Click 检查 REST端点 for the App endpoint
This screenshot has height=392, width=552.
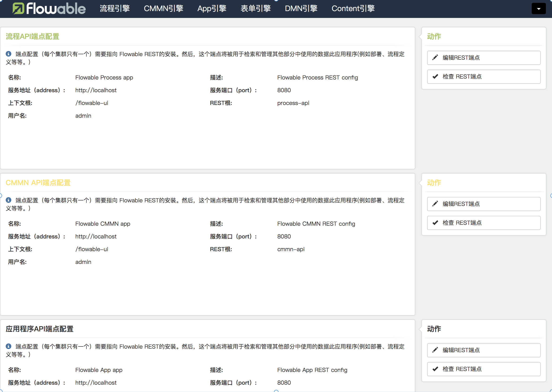(x=484, y=369)
